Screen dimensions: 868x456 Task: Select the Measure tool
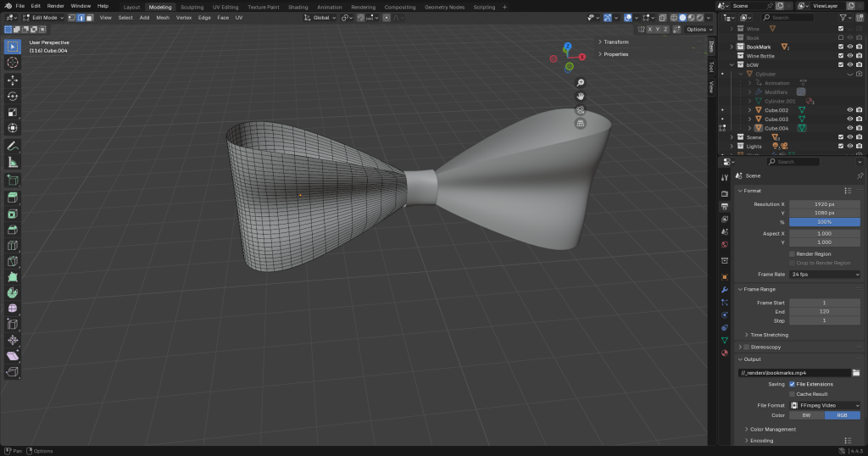point(13,162)
